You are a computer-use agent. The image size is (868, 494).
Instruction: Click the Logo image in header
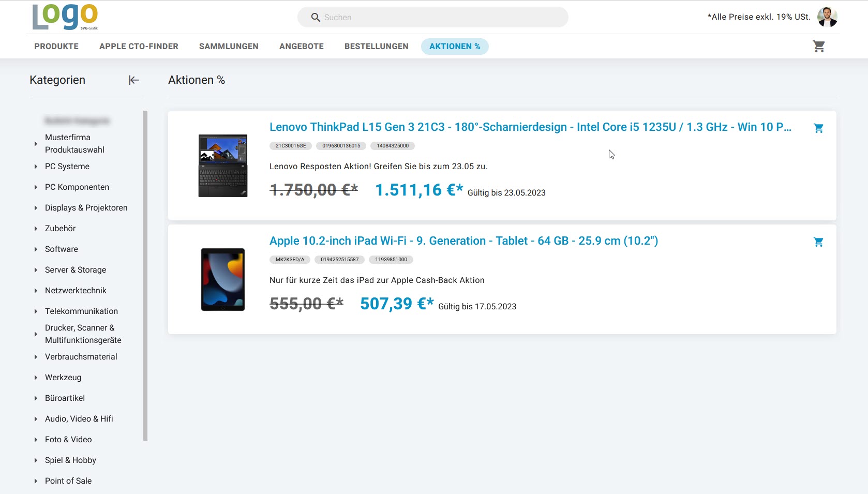tap(65, 17)
